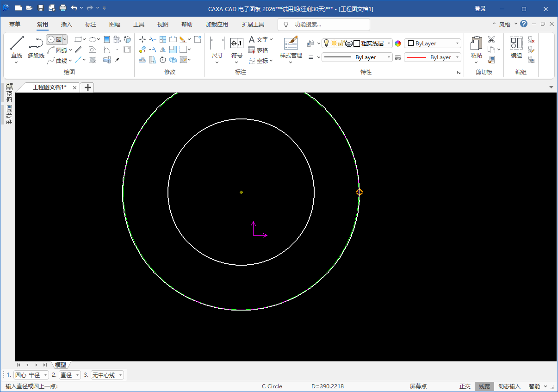Viewport: 558px width, 392px height.
Task: Select the 多段线 polyline tool
Action: 36,48
